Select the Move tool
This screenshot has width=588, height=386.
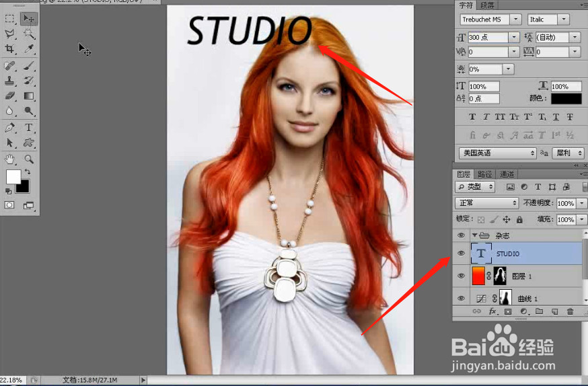coord(28,18)
